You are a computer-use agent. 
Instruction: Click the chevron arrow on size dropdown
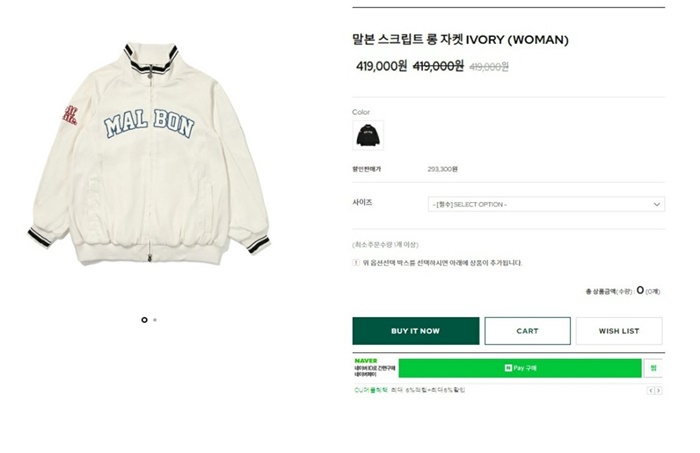(x=657, y=204)
